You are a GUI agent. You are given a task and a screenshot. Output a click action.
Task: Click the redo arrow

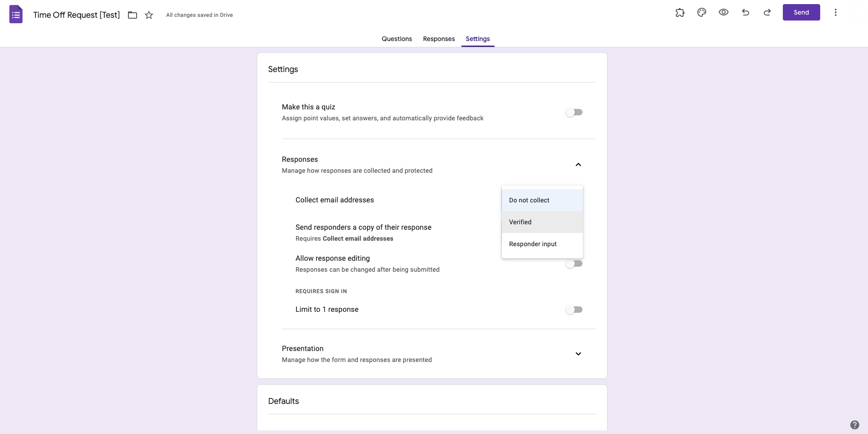coord(767,13)
